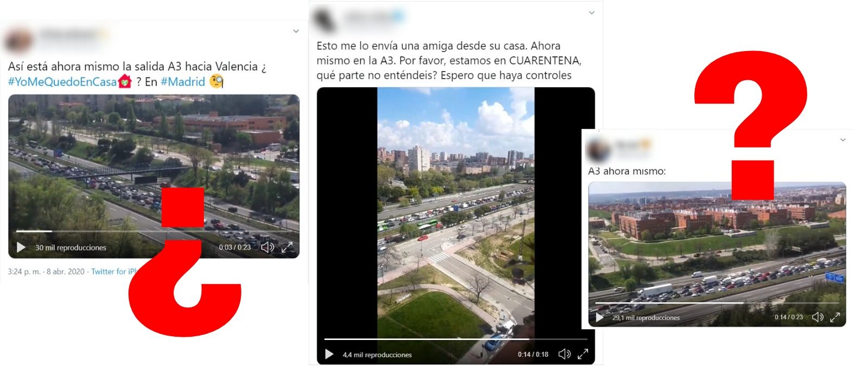Play the 'A3 ahora mismo' video
Screen dimensions: 868x366
click(x=599, y=317)
